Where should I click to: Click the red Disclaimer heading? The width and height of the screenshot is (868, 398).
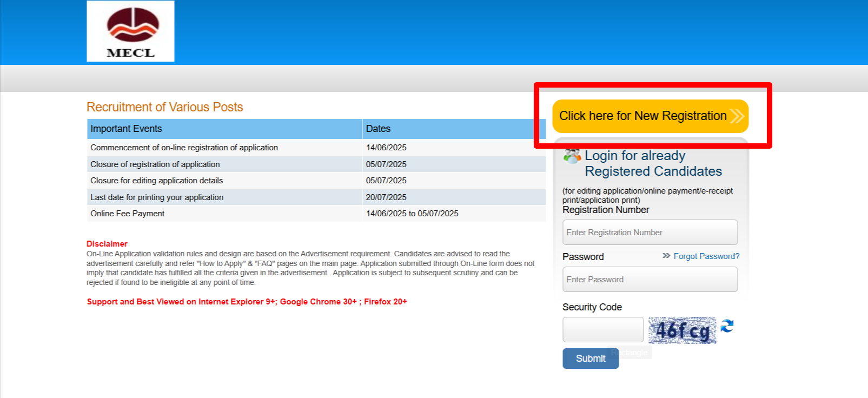point(107,244)
